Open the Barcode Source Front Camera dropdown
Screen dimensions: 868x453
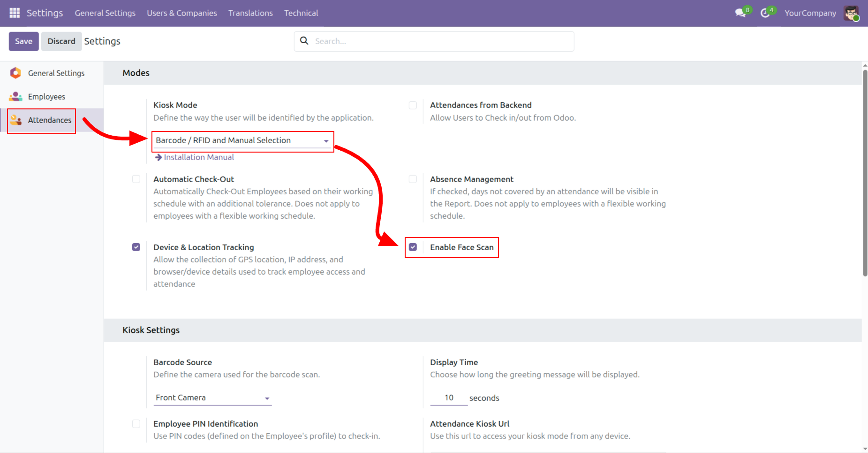(212, 398)
